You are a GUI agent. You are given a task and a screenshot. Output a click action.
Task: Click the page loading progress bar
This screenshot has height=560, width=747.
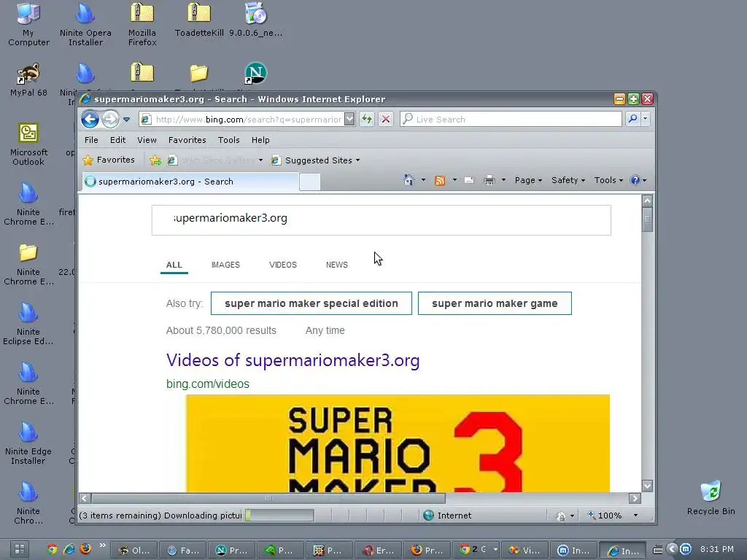pos(279,516)
